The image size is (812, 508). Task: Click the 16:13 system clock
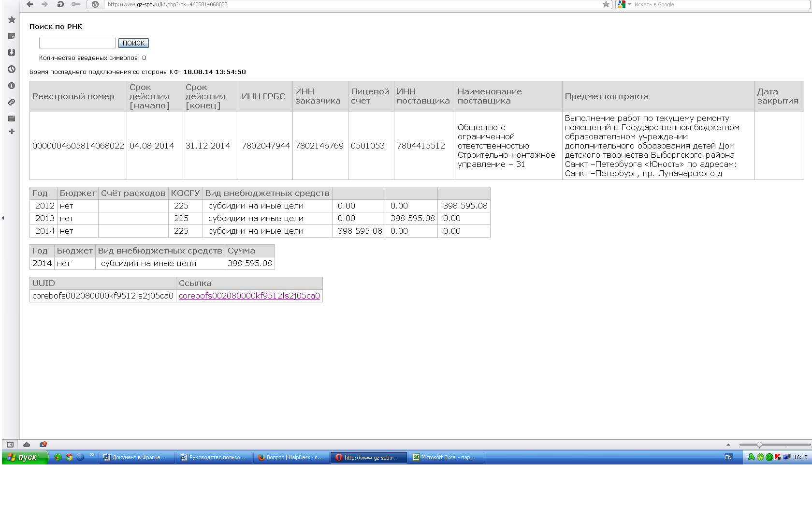800,457
